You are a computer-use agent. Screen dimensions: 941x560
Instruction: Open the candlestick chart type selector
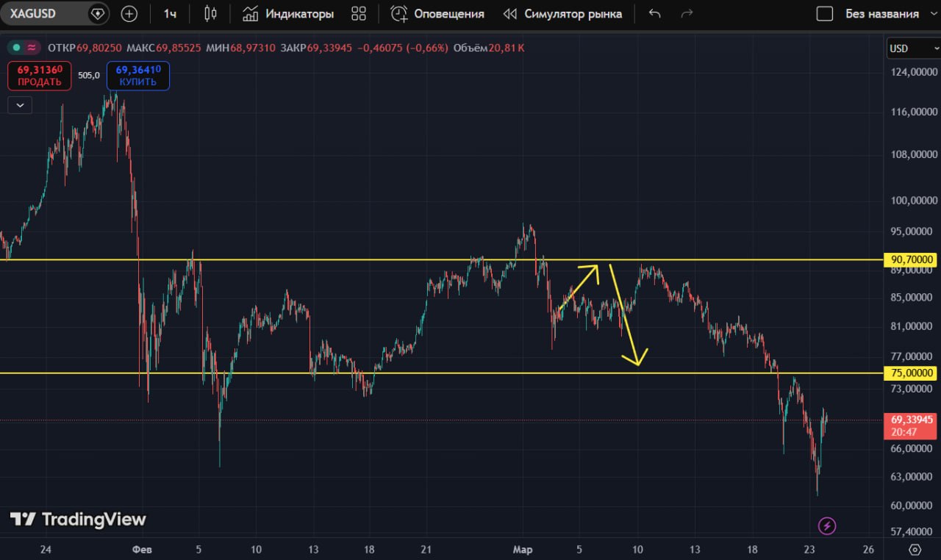pos(211,14)
